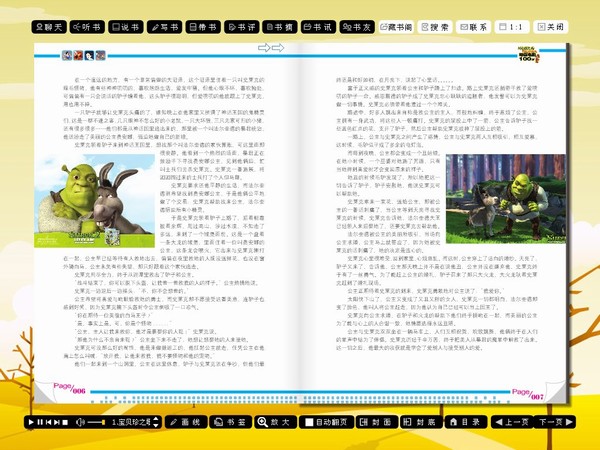Click the 联系 contact button
This screenshot has width=600, height=450.
coord(473,27)
